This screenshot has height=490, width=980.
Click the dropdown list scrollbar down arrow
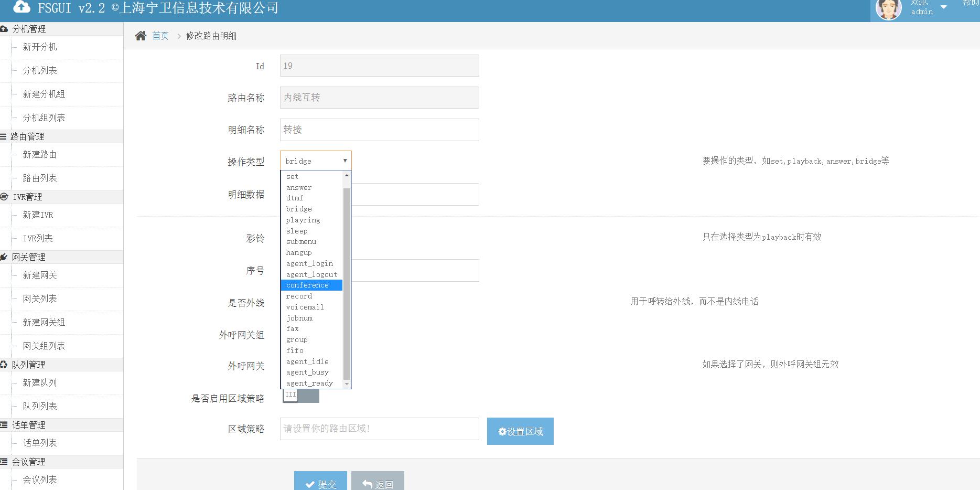(347, 384)
